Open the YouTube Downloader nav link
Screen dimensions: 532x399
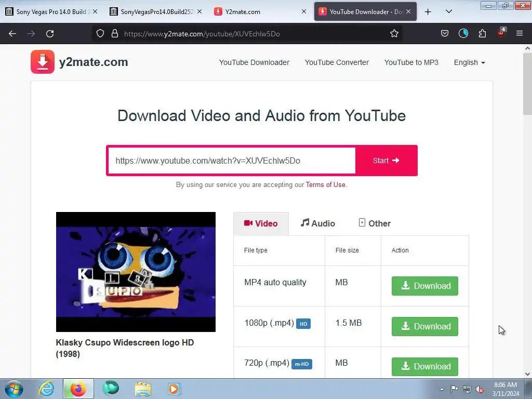(254, 62)
